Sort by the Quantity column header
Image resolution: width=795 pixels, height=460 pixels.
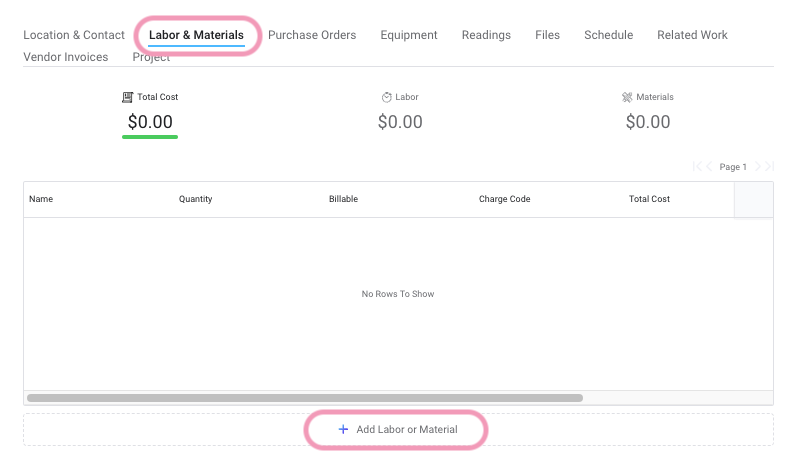(x=196, y=199)
